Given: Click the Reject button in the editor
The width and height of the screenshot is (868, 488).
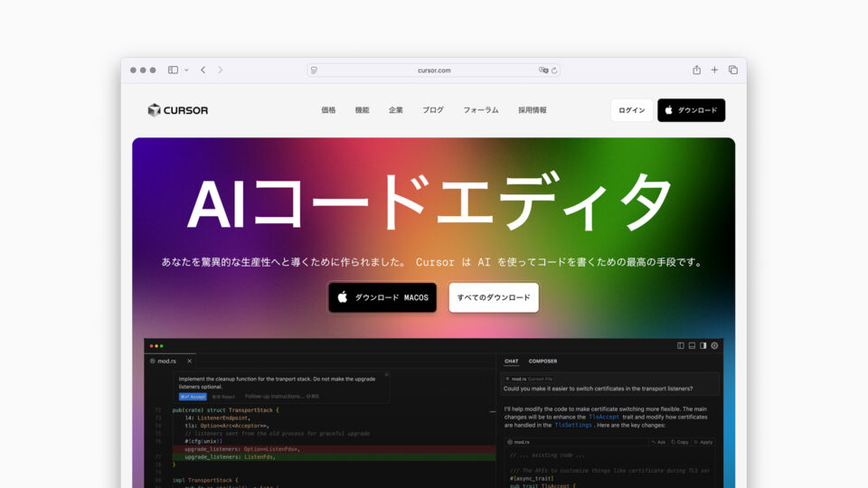Looking at the screenshot, I should click(223, 397).
